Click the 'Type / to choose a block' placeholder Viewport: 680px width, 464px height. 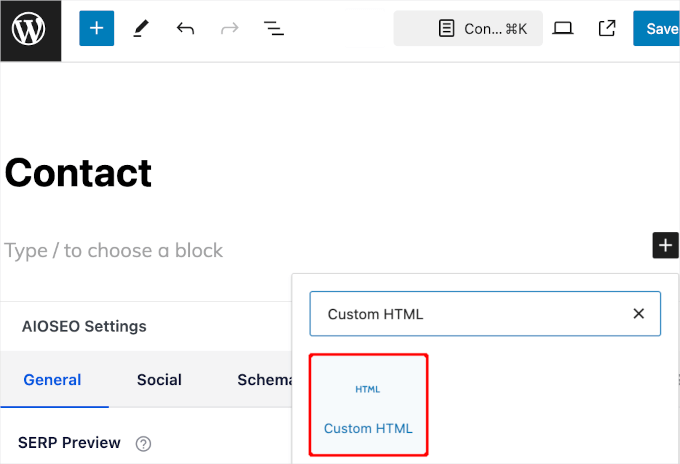[x=113, y=250]
